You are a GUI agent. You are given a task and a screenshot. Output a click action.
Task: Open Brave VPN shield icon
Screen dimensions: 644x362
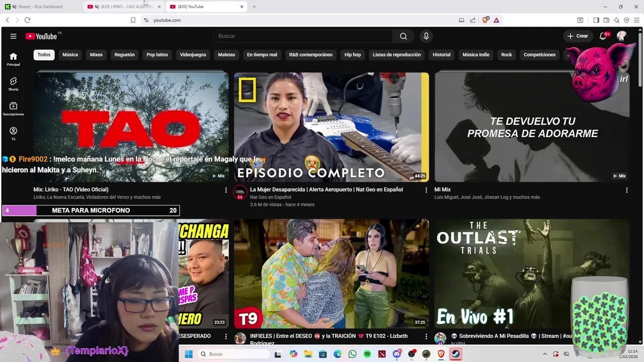(626, 20)
